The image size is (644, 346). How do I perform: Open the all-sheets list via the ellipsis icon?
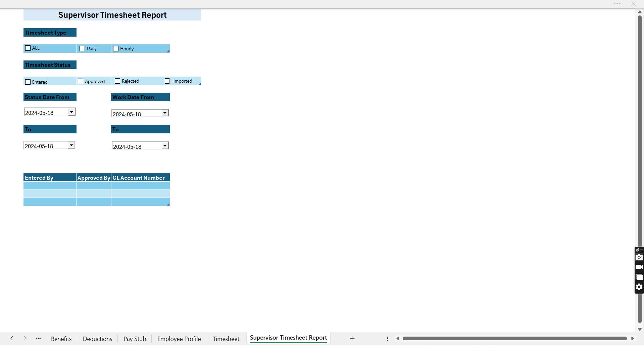38,338
